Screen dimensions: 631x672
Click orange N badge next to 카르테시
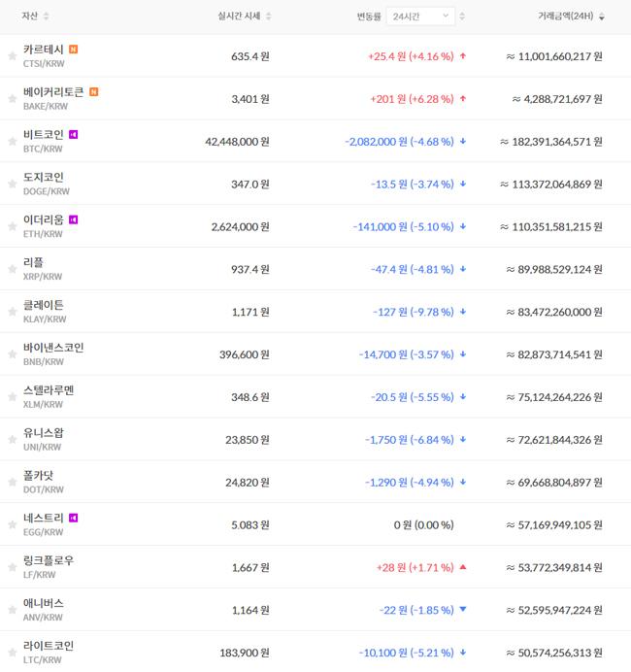click(74, 50)
